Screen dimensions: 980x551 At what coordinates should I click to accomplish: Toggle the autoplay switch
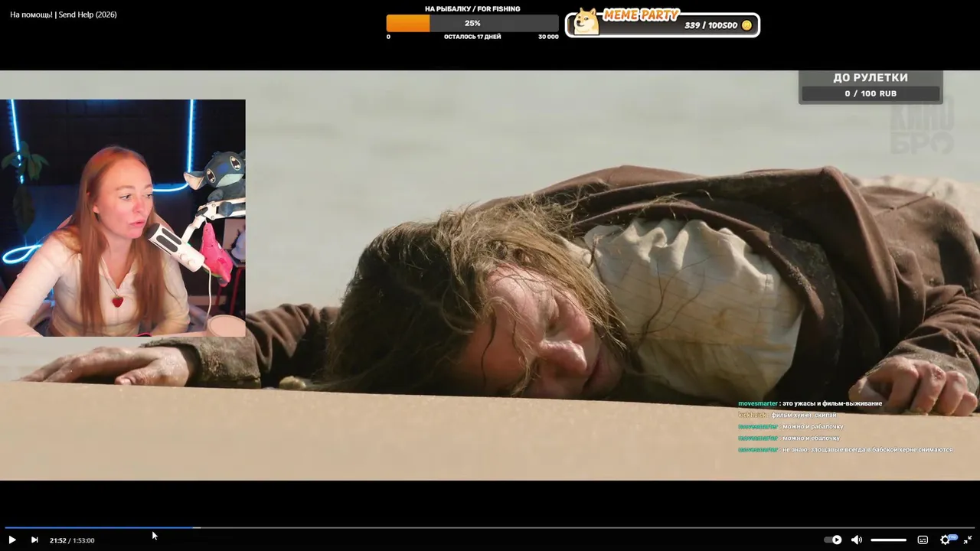833,540
